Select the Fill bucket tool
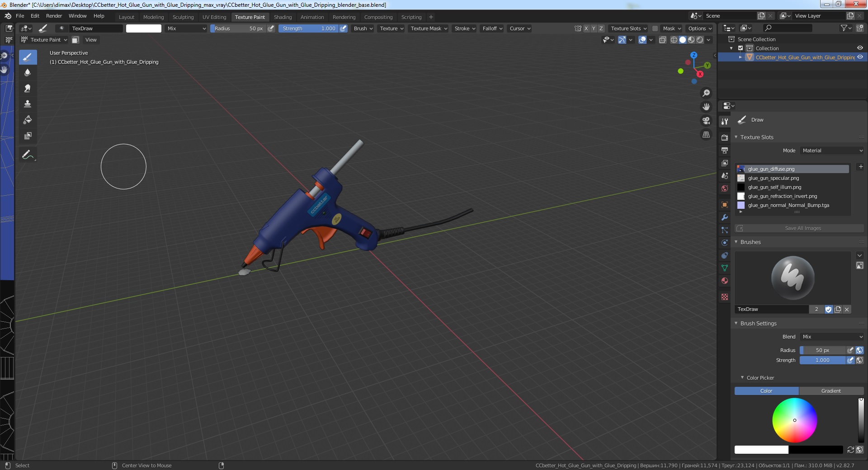Viewport: 868px width, 470px height. (x=28, y=120)
